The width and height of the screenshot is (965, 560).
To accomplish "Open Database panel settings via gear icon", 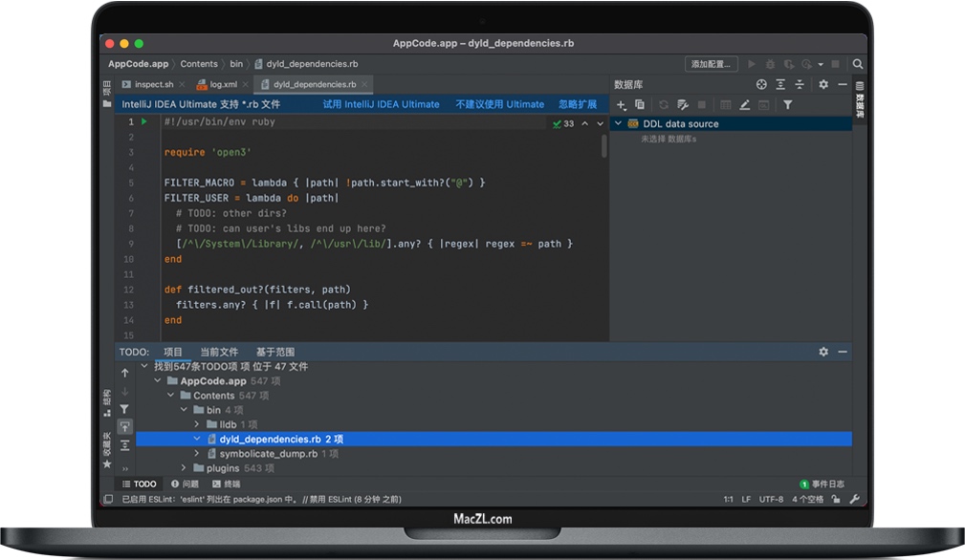I will pyautogui.click(x=822, y=84).
